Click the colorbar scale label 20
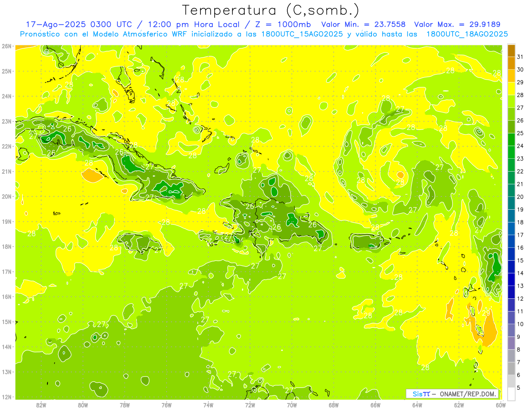Viewport: 532px width, 411px height. point(520,197)
